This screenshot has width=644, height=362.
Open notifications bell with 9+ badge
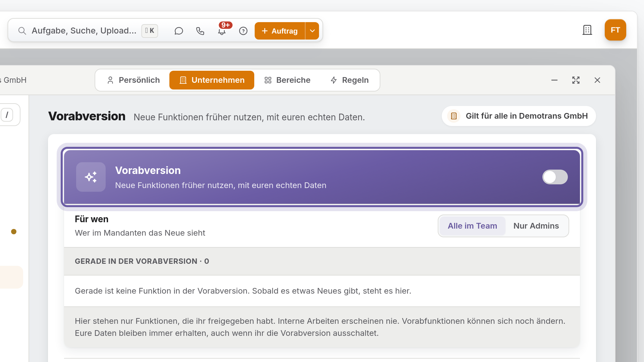(222, 31)
